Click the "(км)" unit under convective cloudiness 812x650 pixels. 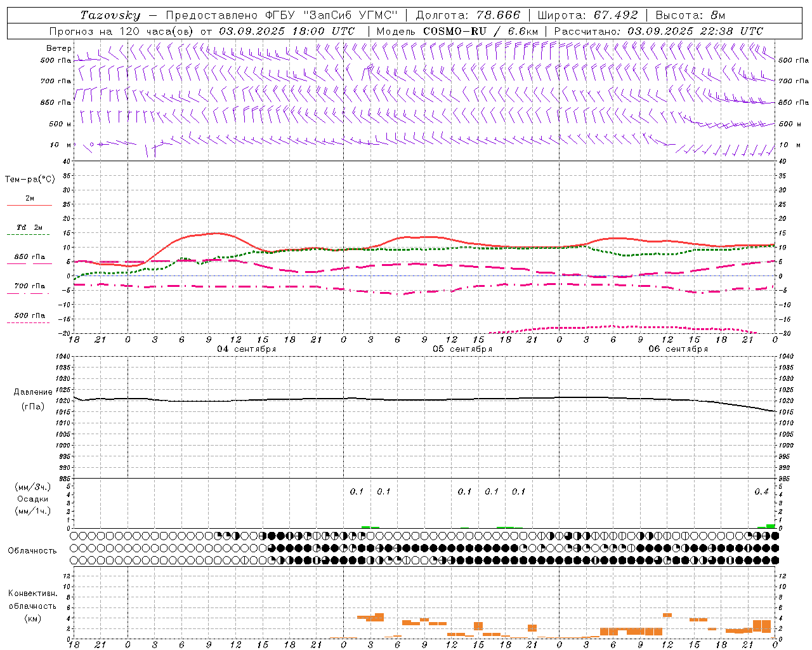[x=32, y=618]
